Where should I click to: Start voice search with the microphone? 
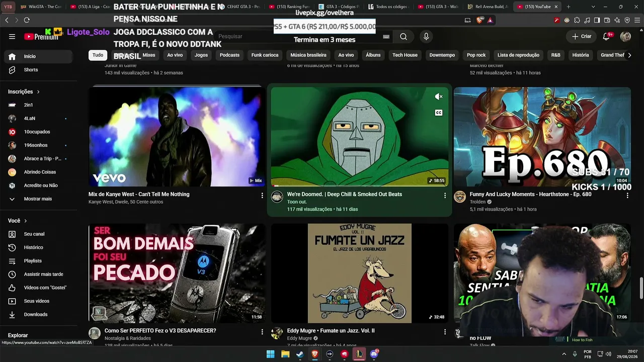[426, 37]
